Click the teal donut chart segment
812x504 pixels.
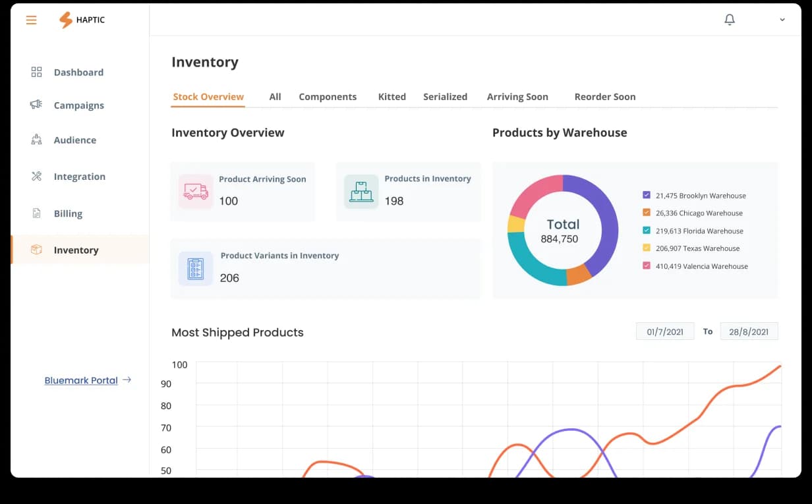(529, 264)
